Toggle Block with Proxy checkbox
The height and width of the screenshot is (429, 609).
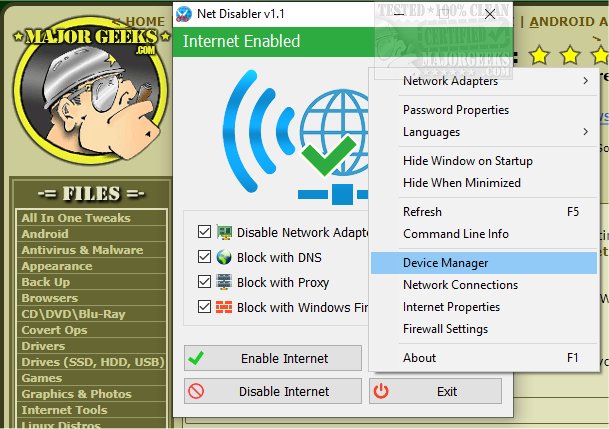pos(204,281)
